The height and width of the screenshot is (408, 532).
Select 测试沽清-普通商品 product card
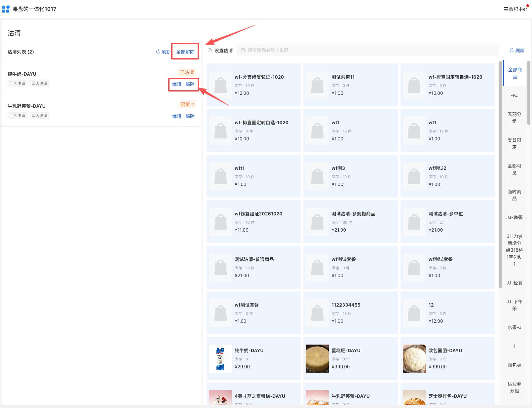pyautogui.click(x=253, y=267)
